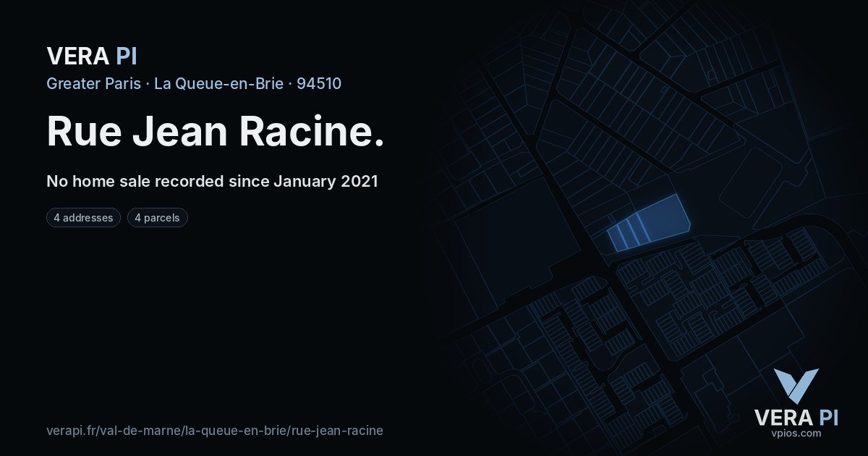Click the VERA PI chevron logo icon
Screen dimensions: 868x456
pyautogui.click(x=796, y=386)
